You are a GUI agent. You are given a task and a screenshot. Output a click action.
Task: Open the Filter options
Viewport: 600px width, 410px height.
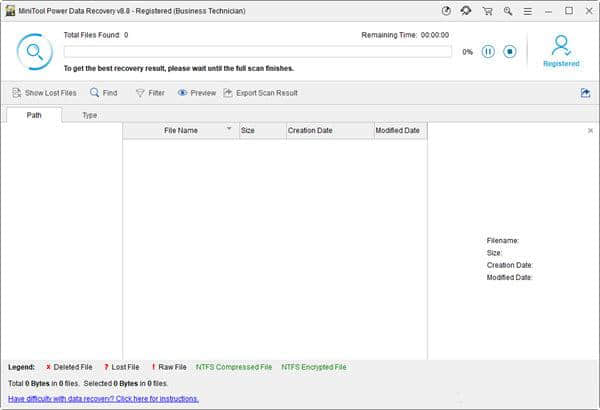[150, 93]
